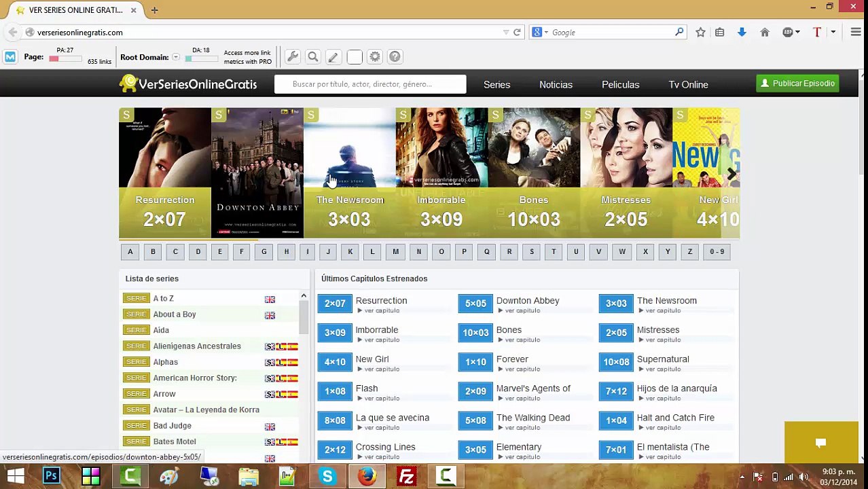Filter series by letter A
868x489 pixels.
tap(130, 252)
